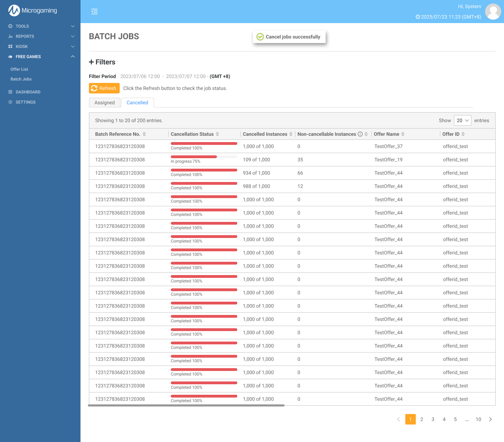Screen dimensions: 504x442
Task: Click the Non-cancellable Instances info icon
Action: [x=360, y=134]
